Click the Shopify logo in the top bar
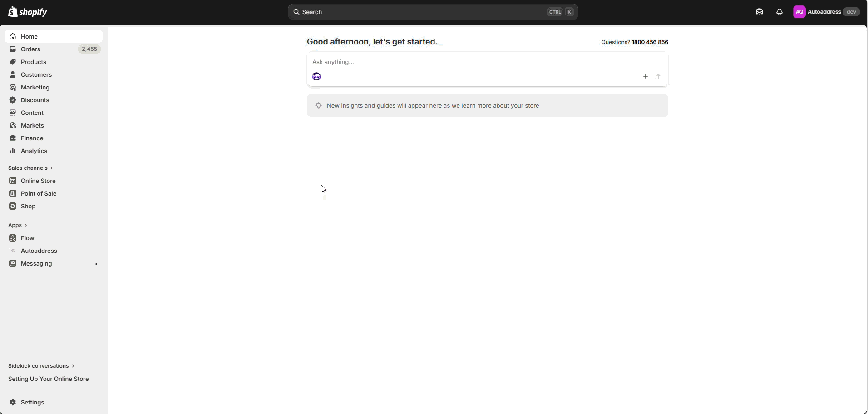 tap(28, 12)
